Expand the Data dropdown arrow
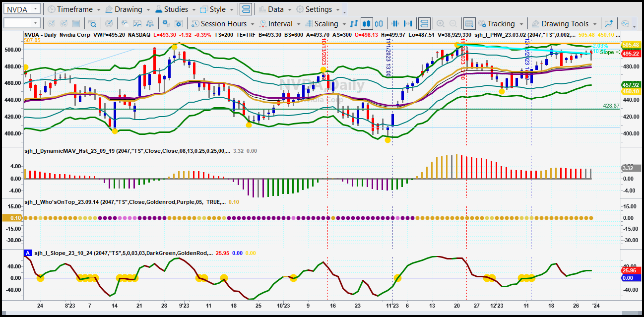The image size is (644, 317). click(x=289, y=10)
